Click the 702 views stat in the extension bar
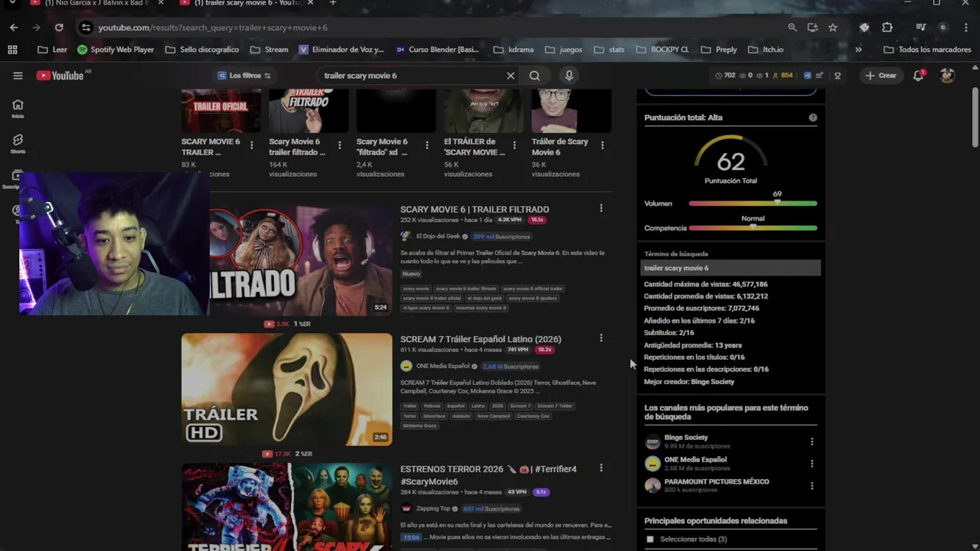980x551 pixels. [x=725, y=75]
